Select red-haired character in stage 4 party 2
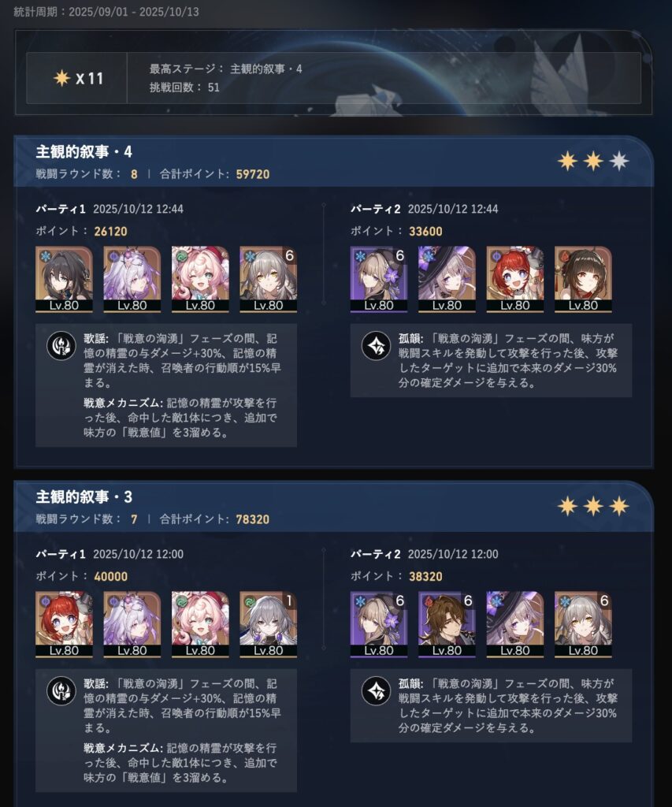This screenshot has height=807, width=672. pos(515,279)
